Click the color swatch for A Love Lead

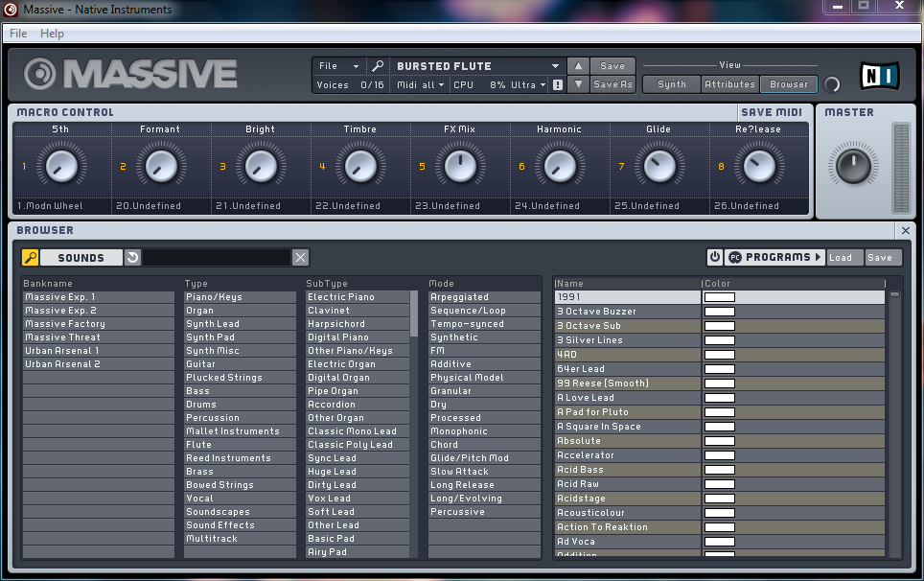click(720, 398)
